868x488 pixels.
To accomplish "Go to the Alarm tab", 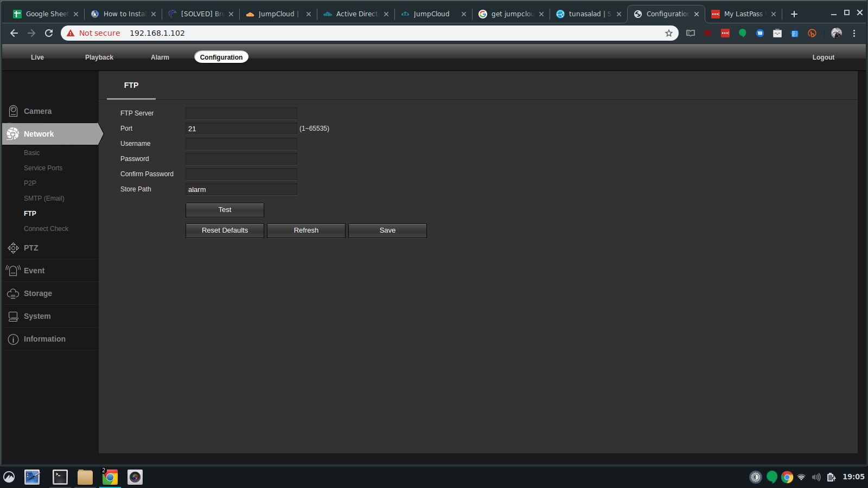I will (160, 57).
